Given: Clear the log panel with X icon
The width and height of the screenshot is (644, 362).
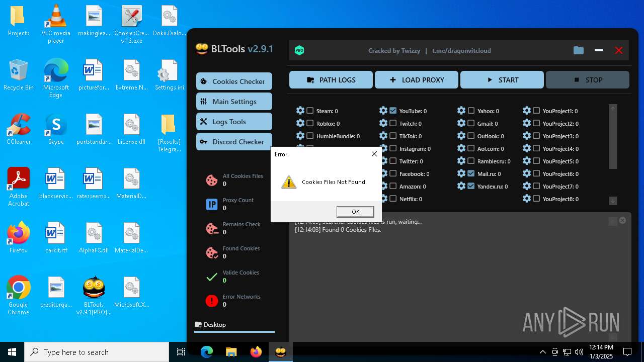Looking at the screenshot, I should coord(622,220).
